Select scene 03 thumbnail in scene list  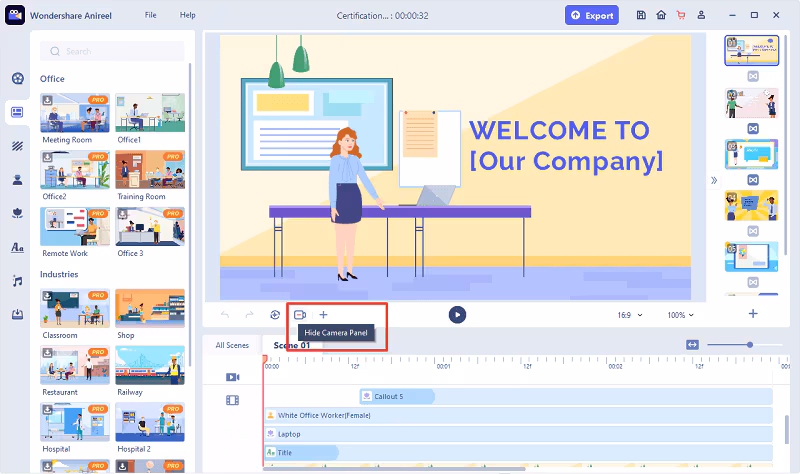[x=752, y=154]
